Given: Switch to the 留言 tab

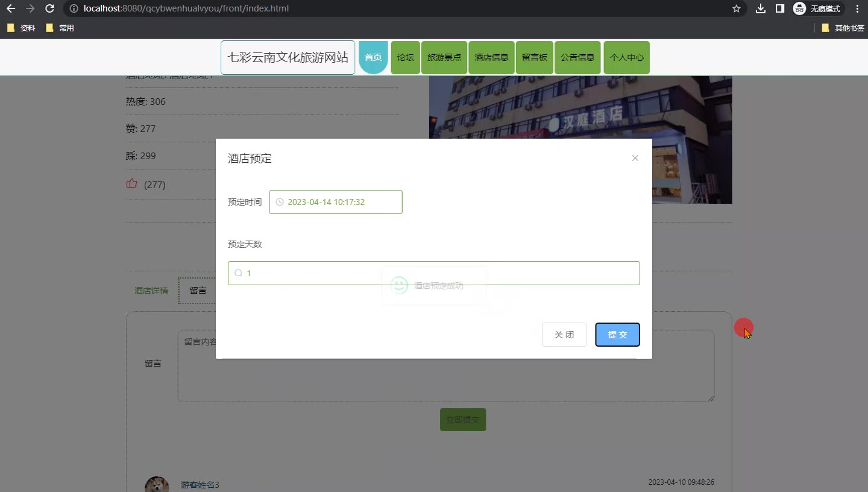Looking at the screenshot, I should click(x=198, y=291).
